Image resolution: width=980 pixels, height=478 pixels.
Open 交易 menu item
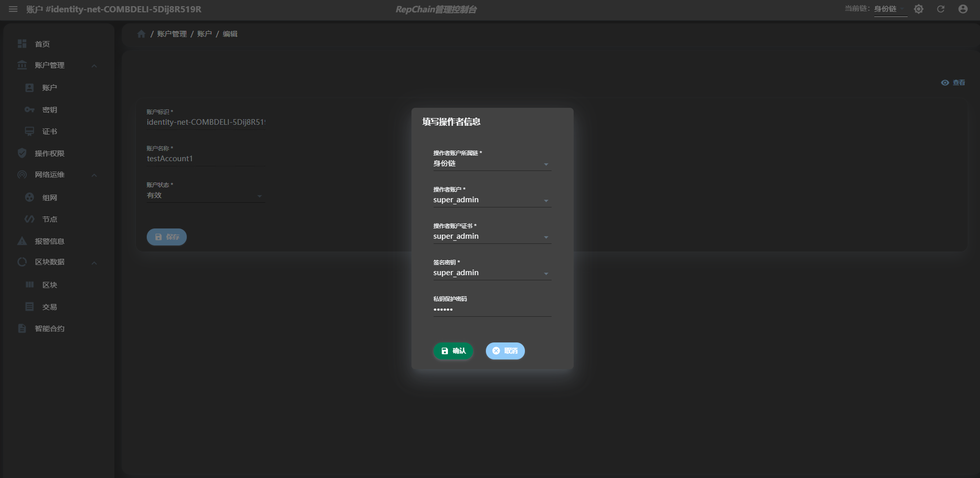tap(58, 307)
